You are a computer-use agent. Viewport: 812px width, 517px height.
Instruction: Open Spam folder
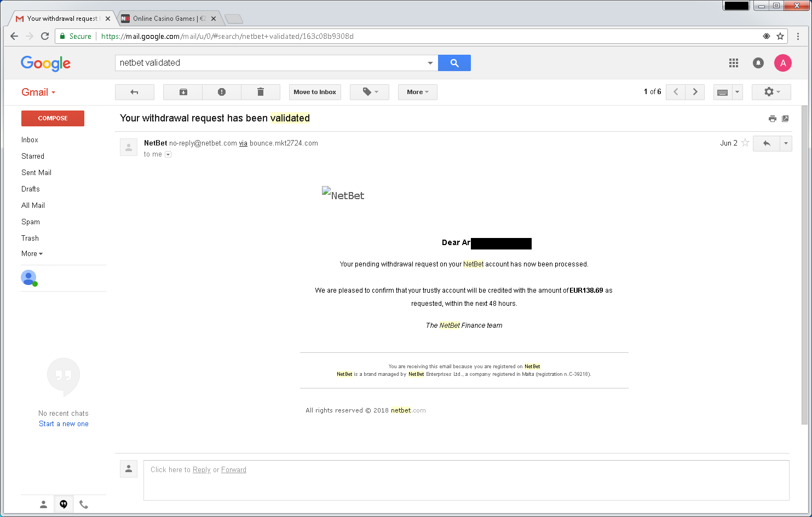[x=31, y=222]
